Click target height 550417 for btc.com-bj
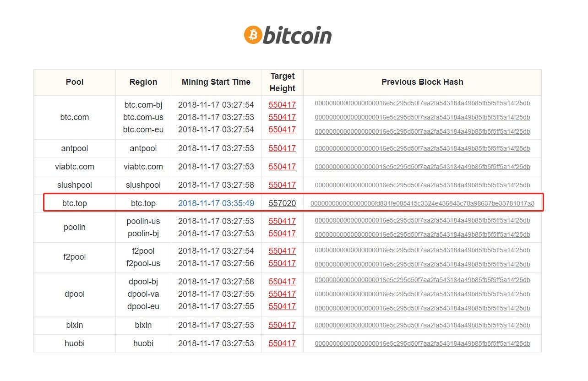 [x=282, y=105]
